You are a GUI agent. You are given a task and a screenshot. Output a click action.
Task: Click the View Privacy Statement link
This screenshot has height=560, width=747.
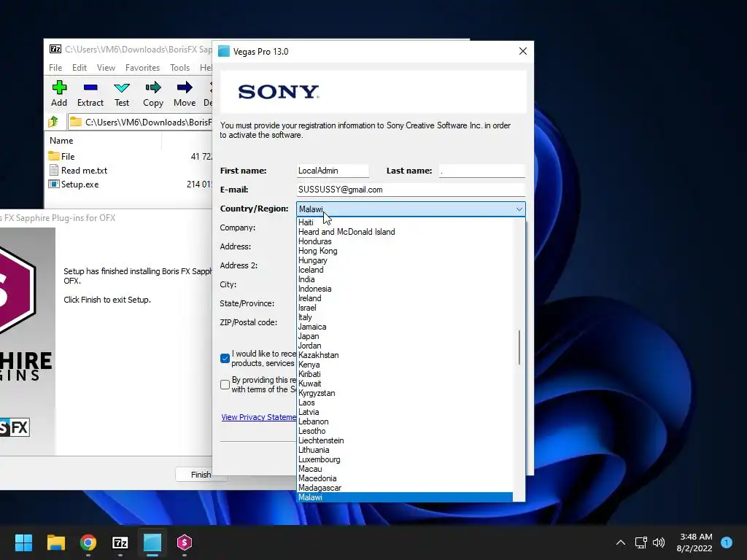point(259,417)
